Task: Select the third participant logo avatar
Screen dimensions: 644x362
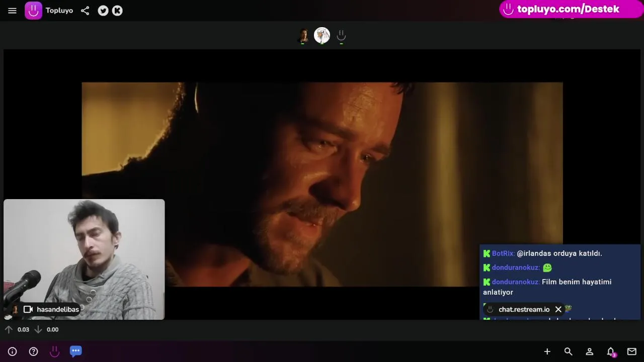Action: point(341,36)
